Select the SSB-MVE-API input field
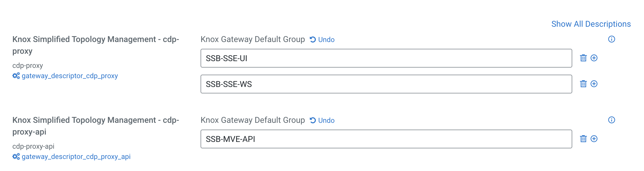The image size is (644, 171). click(386, 139)
